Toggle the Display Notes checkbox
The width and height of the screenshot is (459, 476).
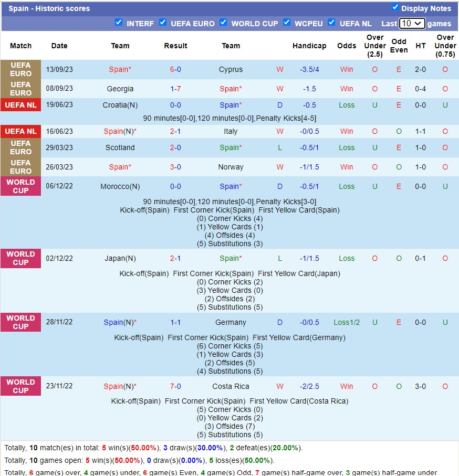pyautogui.click(x=395, y=7)
